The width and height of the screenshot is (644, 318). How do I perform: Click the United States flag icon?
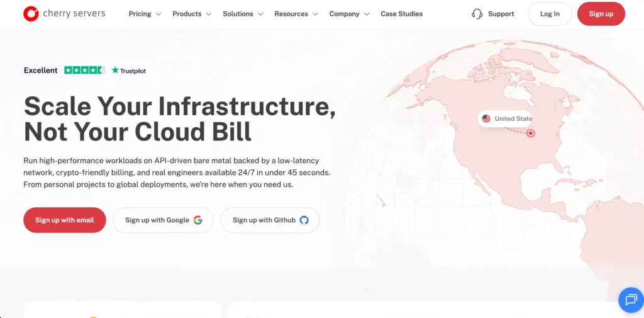point(486,119)
